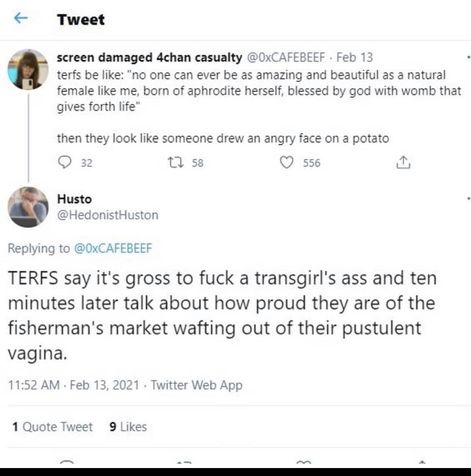Go back using the arrow icon
Viewport: 471px width, 476px height.
21,18
